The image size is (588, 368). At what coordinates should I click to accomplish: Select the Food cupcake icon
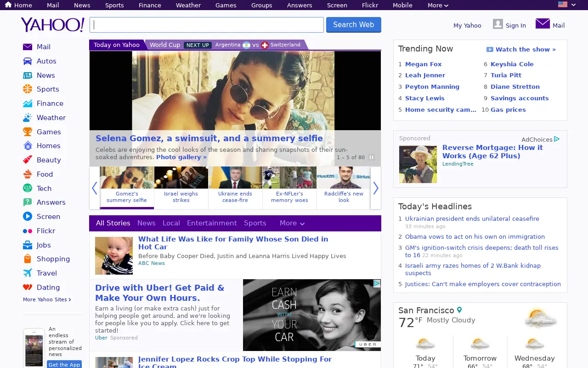tap(28, 174)
